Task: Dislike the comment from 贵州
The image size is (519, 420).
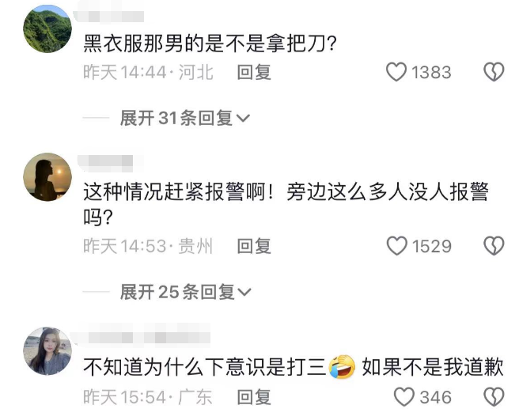Action: tap(494, 246)
